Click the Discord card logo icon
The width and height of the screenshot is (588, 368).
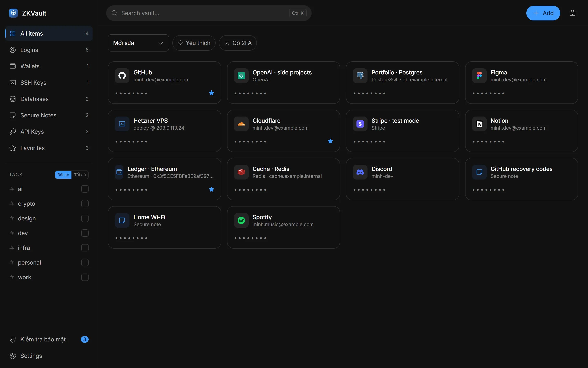[360, 172]
